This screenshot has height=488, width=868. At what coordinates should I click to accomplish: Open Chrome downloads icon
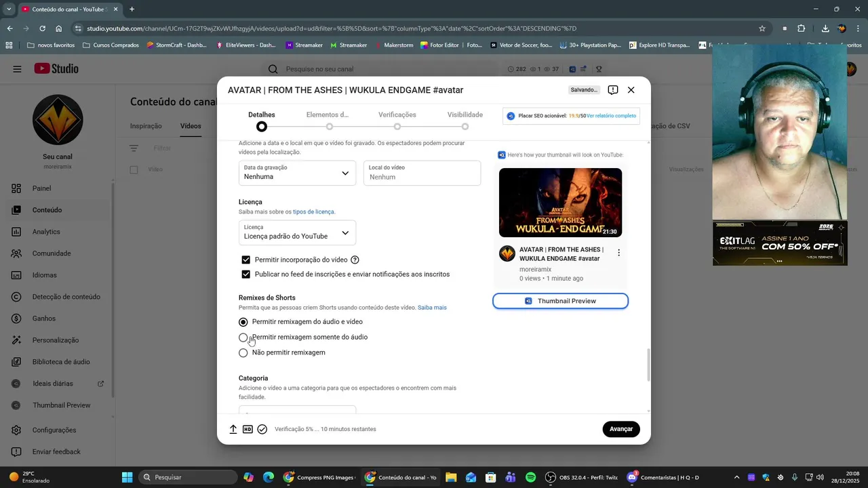click(x=825, y=28)
